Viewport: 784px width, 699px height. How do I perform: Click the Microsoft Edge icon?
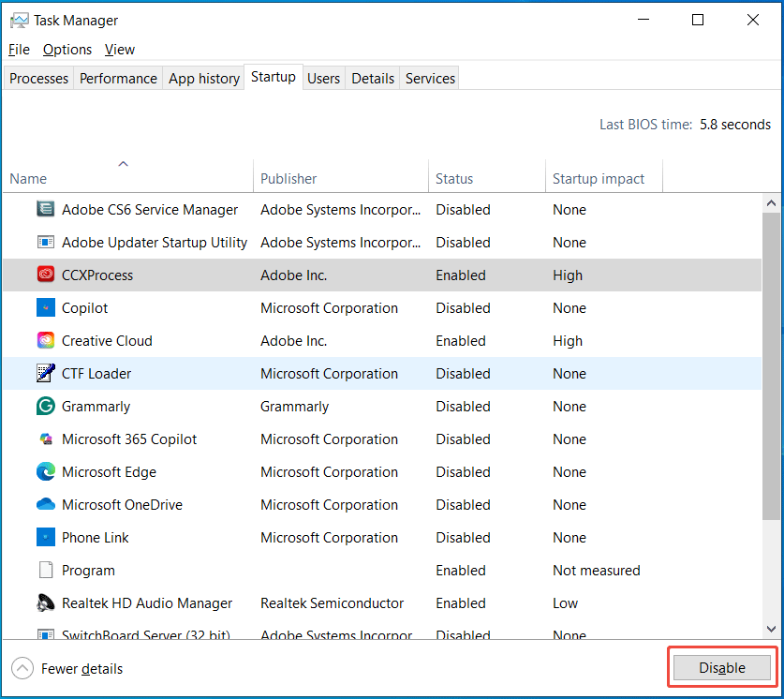[x=46, y=471]
